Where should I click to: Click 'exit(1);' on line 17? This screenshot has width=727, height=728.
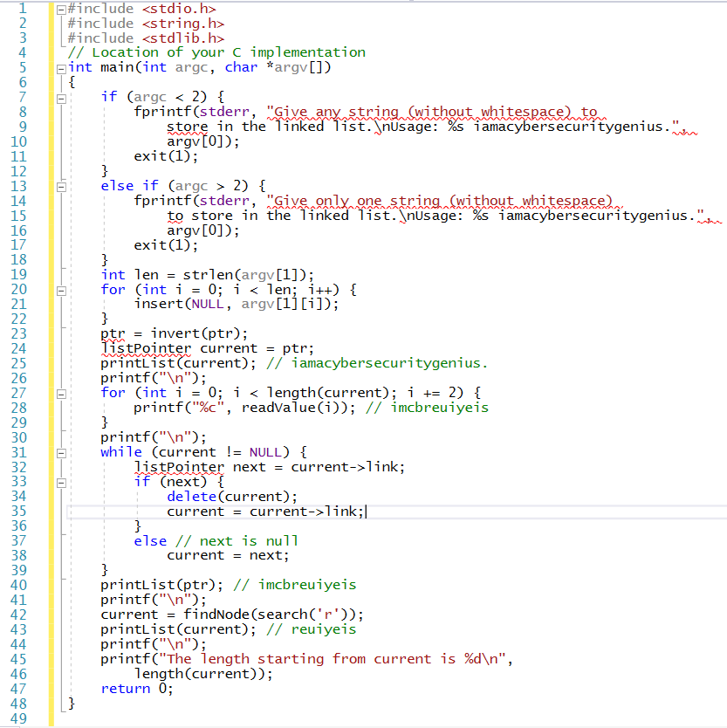[x=166, y=245]
